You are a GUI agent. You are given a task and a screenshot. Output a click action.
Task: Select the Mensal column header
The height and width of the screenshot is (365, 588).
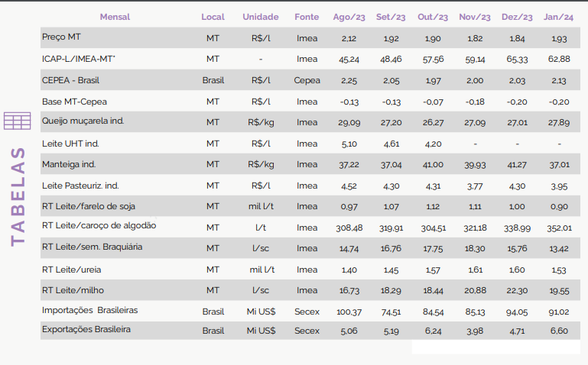click(x=115, y=17)
